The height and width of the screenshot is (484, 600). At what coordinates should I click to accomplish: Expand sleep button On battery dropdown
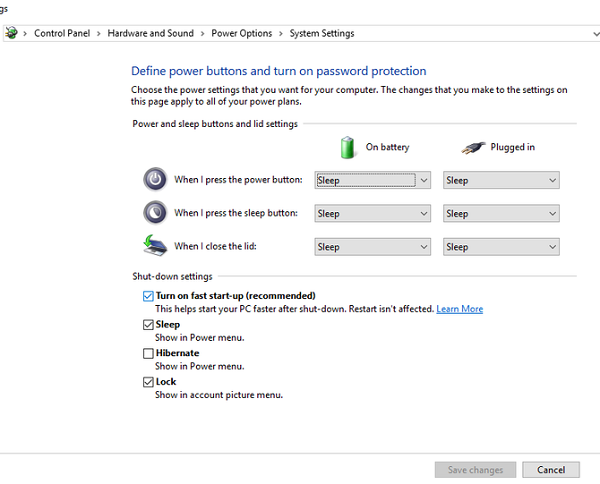click(372, 214)
